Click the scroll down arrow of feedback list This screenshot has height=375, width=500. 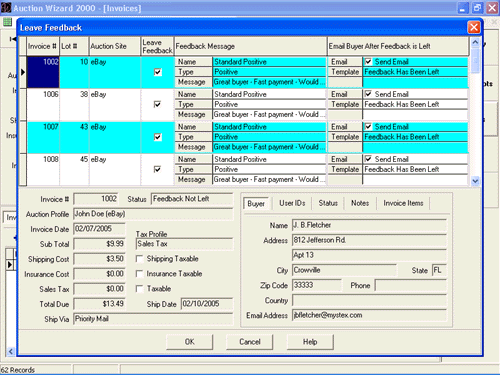tap(475, 181)
